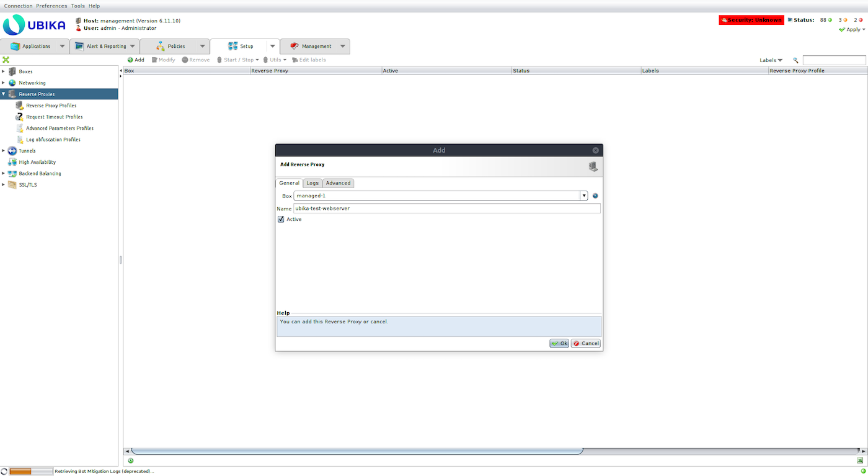Open the Box dropdown list
868x476 pixels.
(583, 196)
